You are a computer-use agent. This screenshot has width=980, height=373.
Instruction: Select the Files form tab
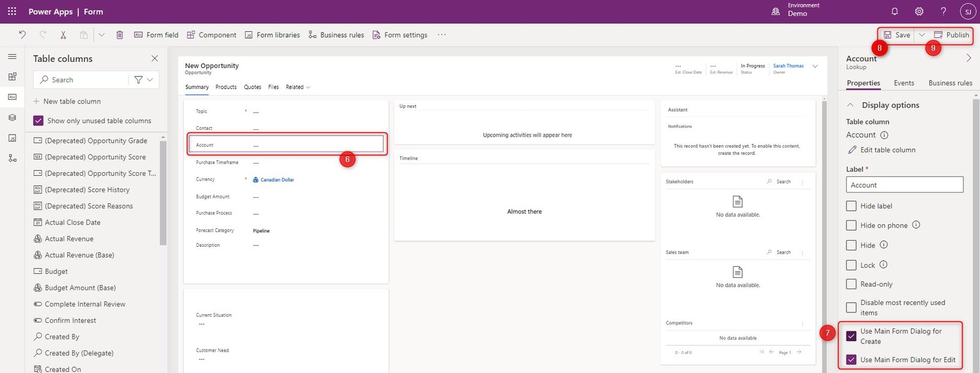[273, 87]
